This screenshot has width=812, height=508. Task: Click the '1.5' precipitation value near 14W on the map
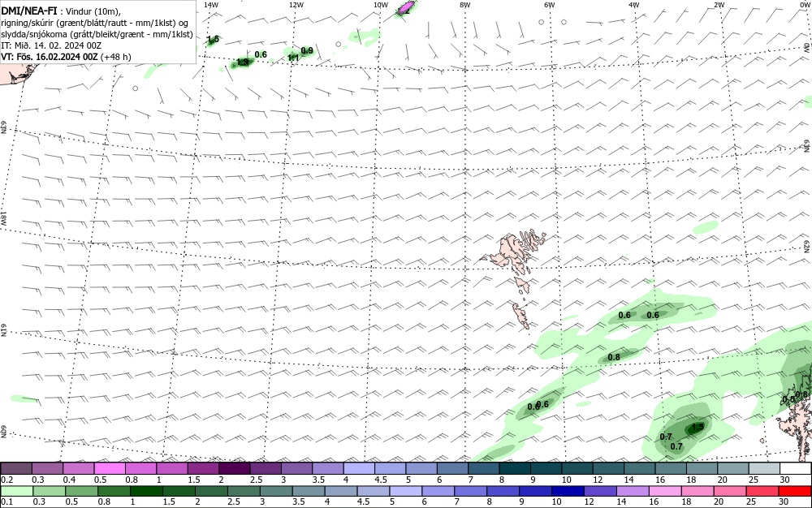pyautogui.click(x=213, y=39)
